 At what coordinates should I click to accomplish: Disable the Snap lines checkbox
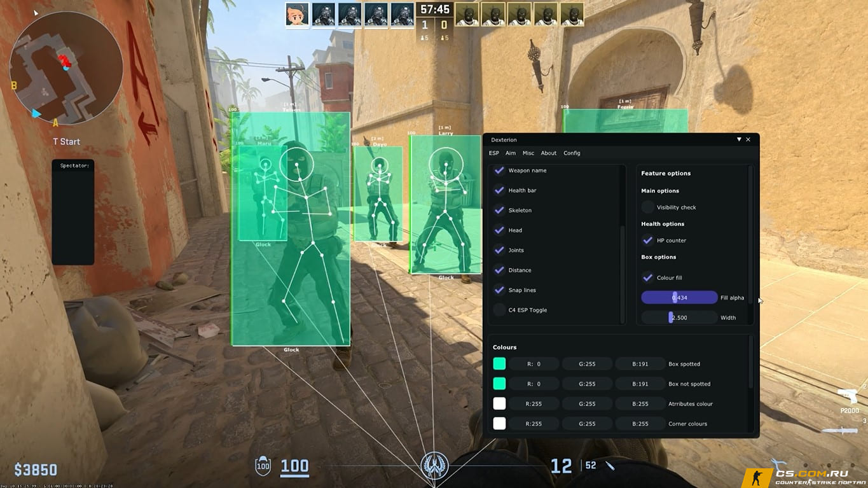(x=500, y=290)
